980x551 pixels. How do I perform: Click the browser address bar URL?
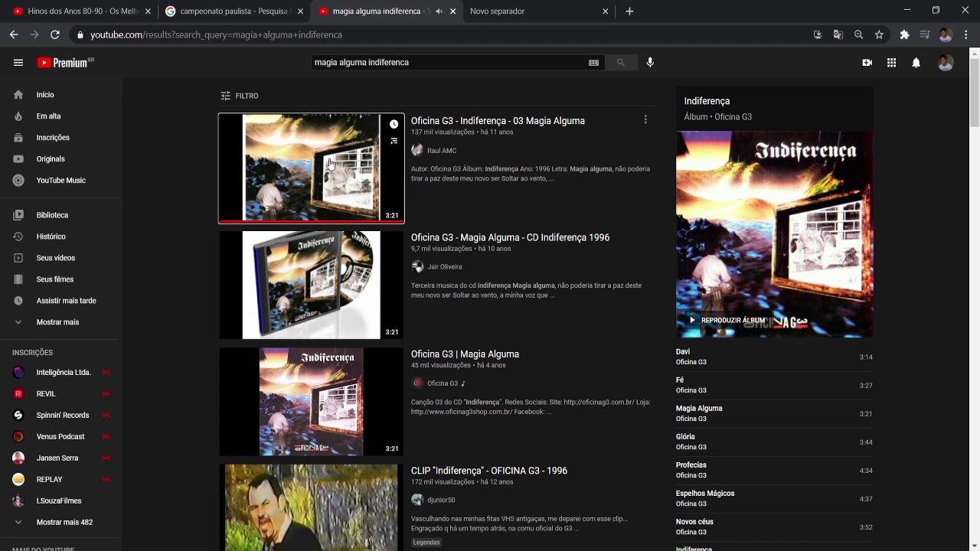click(216, 34)
